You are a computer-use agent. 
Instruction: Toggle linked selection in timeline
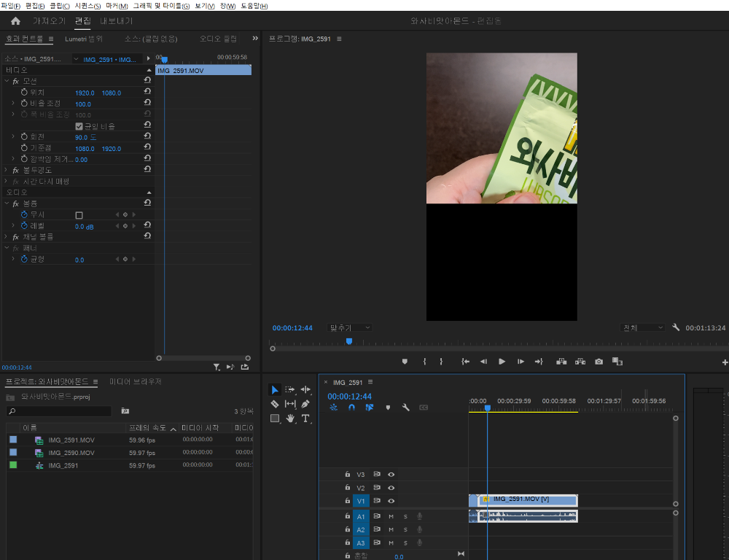370,408
